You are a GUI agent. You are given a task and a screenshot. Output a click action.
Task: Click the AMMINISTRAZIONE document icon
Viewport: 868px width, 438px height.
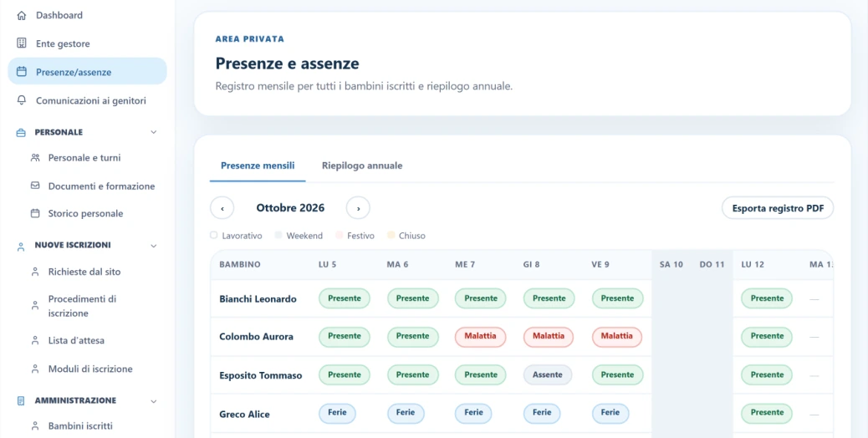(21, 401)
